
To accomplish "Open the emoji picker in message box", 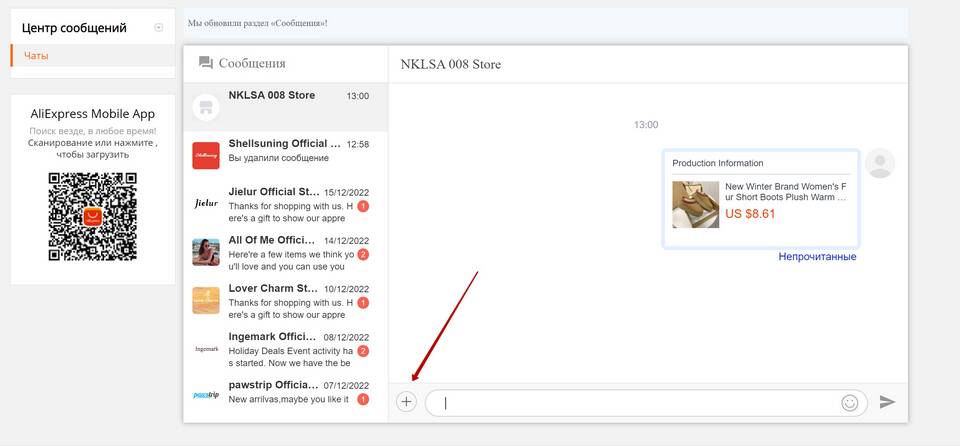I will point(849,403).
